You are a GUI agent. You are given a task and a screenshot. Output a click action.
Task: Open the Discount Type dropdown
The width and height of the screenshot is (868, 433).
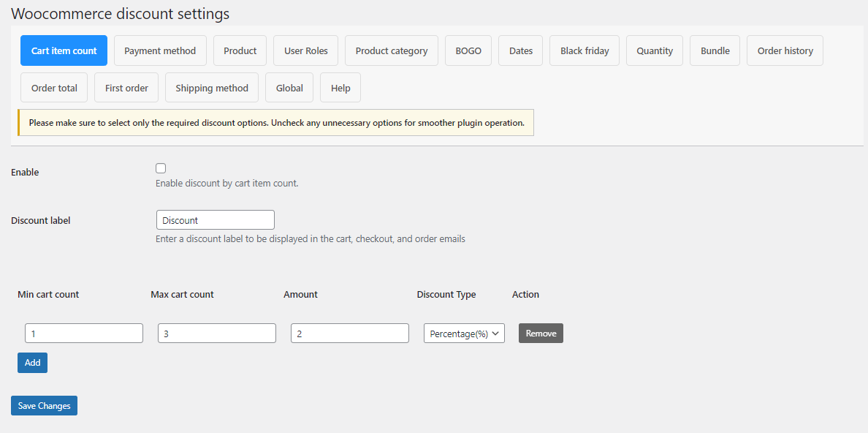[464, 333]
